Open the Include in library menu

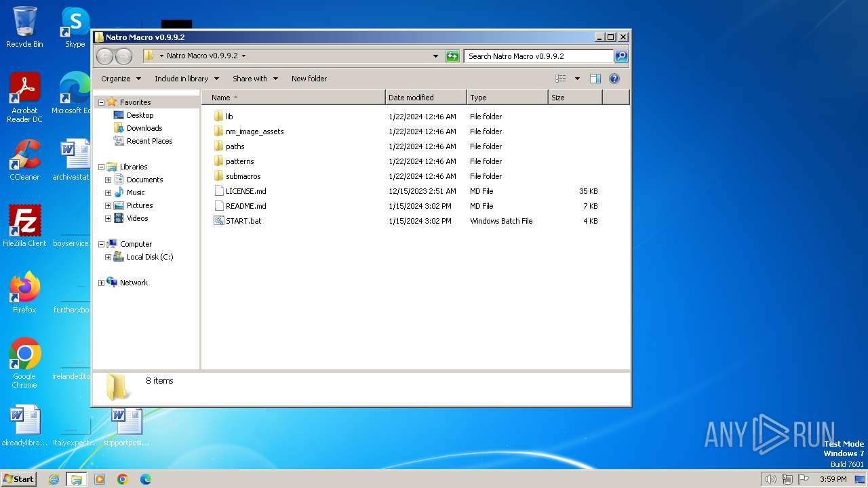[186, 79]
